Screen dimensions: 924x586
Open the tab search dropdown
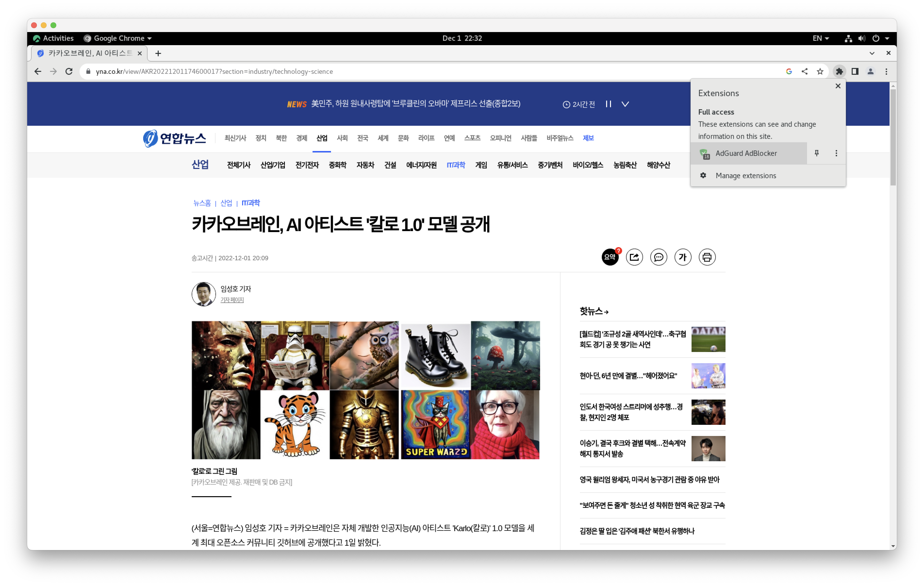pyautogui.click(x=872, y=53)
